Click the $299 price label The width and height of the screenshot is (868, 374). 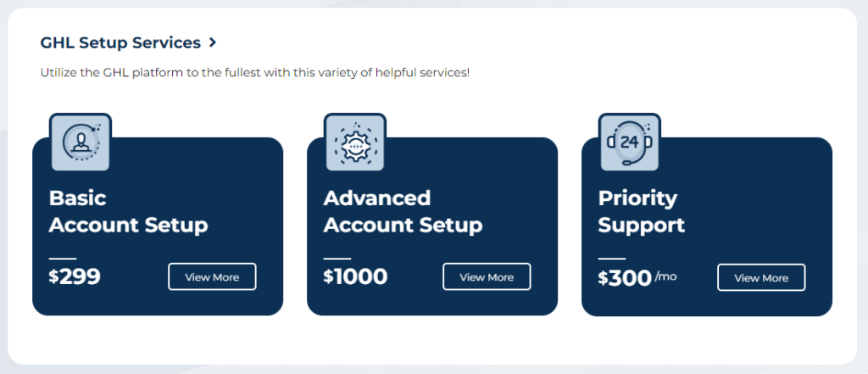(x=75, y=276)
